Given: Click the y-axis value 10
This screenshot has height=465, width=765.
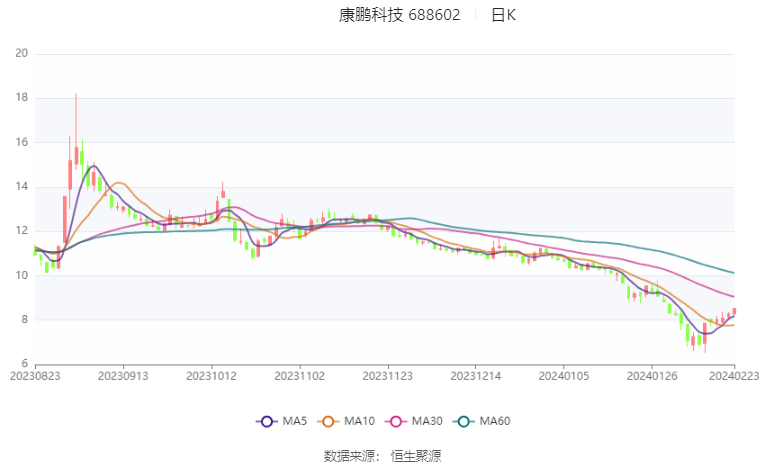Looking at the screenshot, I should click(21, 275).
